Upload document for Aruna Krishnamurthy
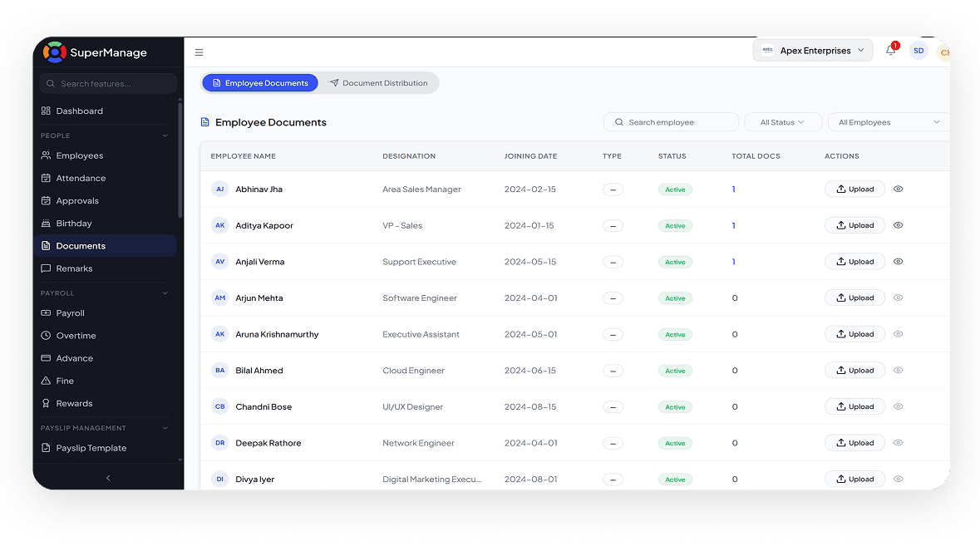Viewport: 980px width, 546px height. [854, 334]
